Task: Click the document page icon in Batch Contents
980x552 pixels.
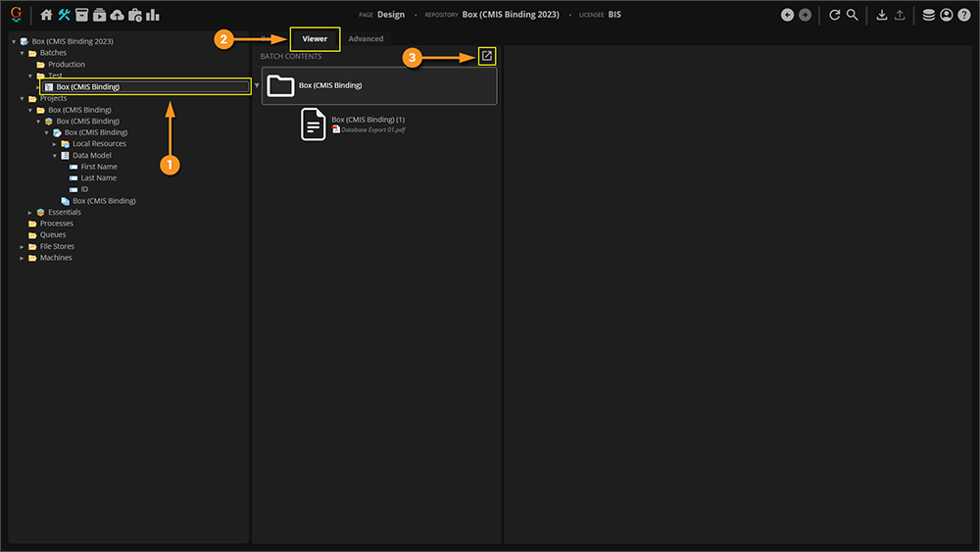Action: click(x=314, y=124)
